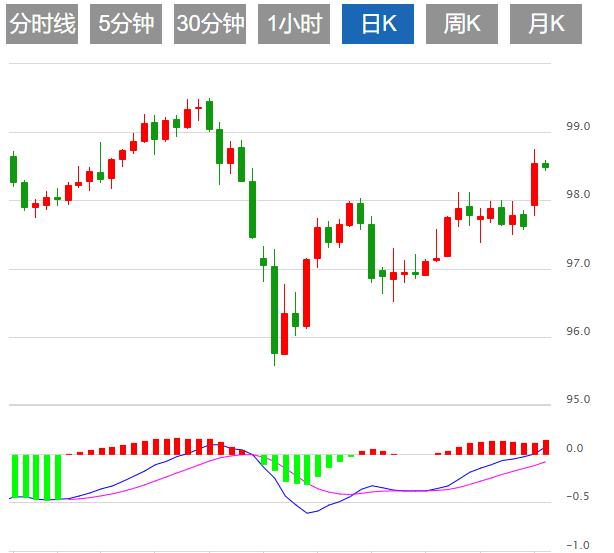Click the lowest dip of the blue MACD line
The height and width of the screenshot is (553, 614).
click(309, 513)
